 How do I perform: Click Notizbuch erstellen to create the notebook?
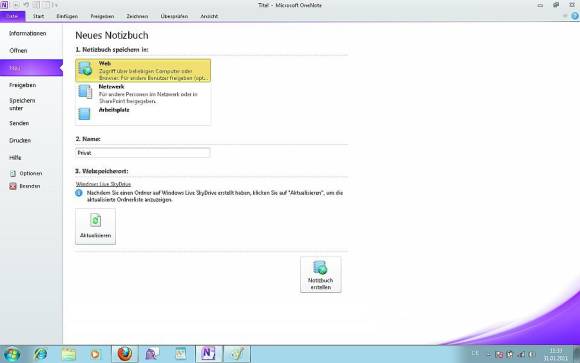(321, 275)
